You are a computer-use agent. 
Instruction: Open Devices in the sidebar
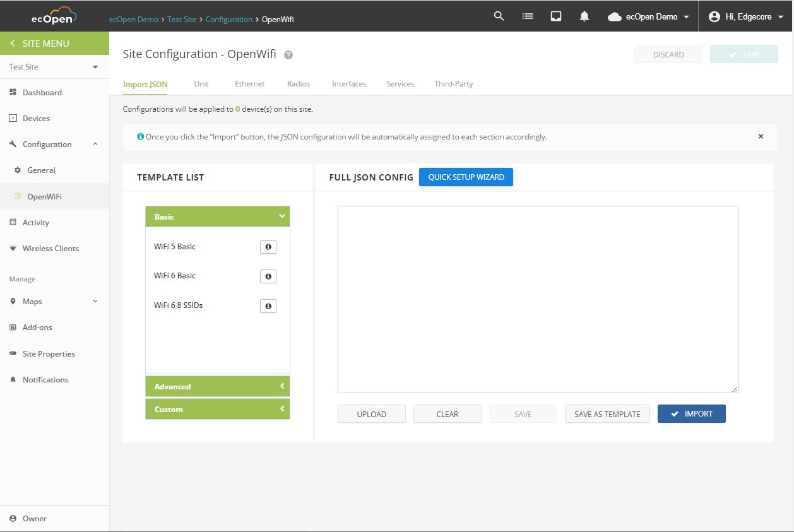pyautogui.click(x=36, y=118)
